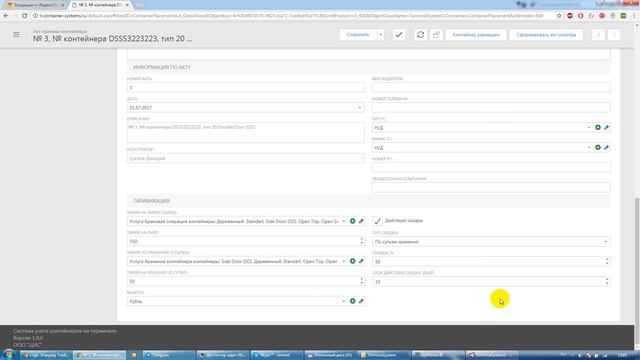
Task: Go to next record arrow
Action: pos(614,35)
